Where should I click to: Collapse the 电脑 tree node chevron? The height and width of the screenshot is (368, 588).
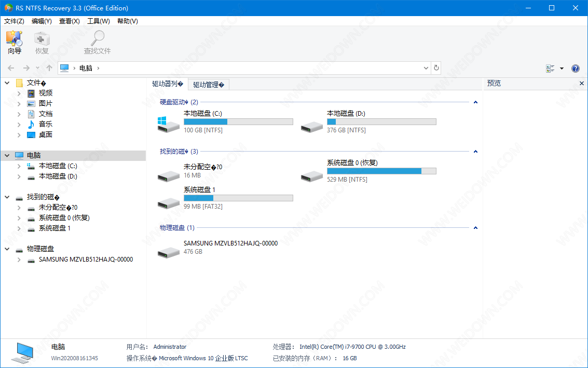[x=7, y=155]
